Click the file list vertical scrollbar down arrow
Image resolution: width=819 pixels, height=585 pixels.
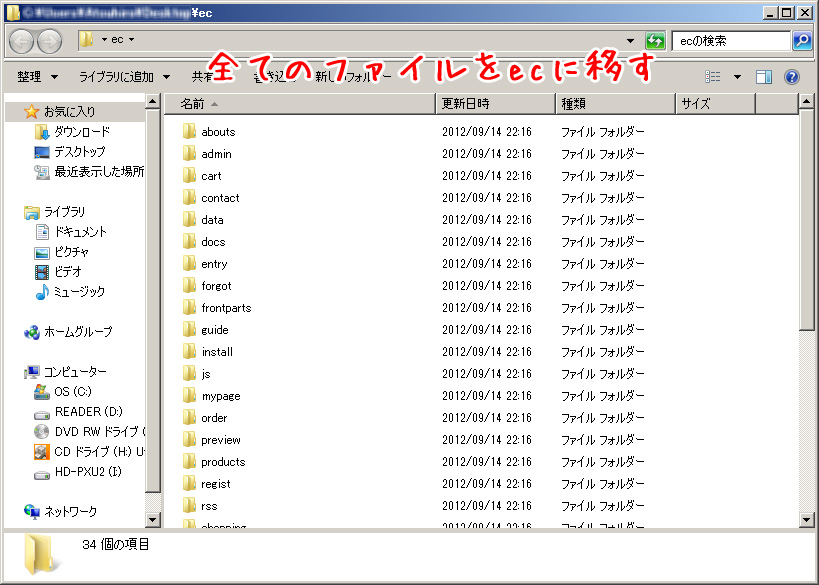coord(808,520)
